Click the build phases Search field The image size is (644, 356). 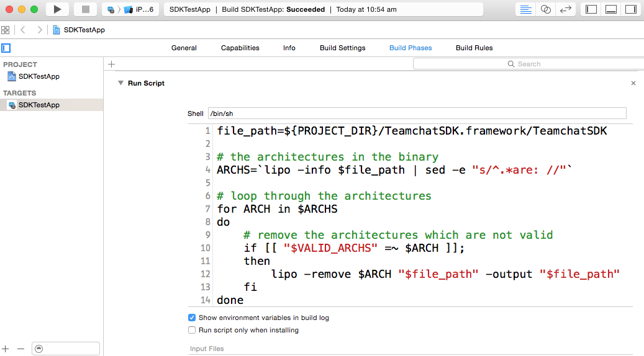(528, 64)
